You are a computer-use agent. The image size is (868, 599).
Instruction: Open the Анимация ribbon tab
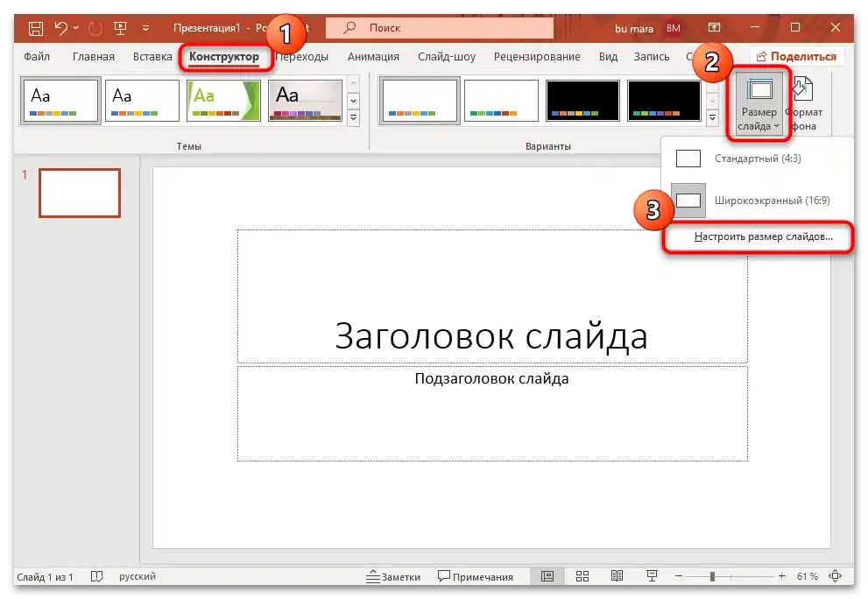point(374,56)
